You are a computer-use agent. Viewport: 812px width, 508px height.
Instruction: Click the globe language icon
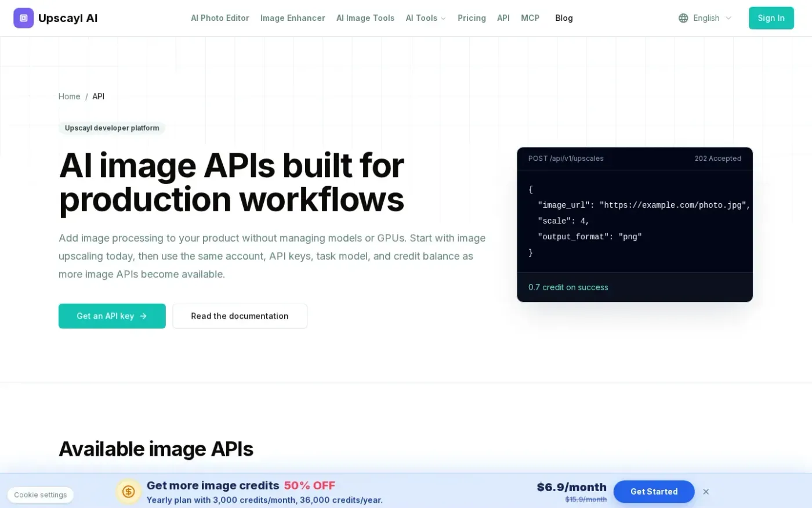tap(683, 18)
